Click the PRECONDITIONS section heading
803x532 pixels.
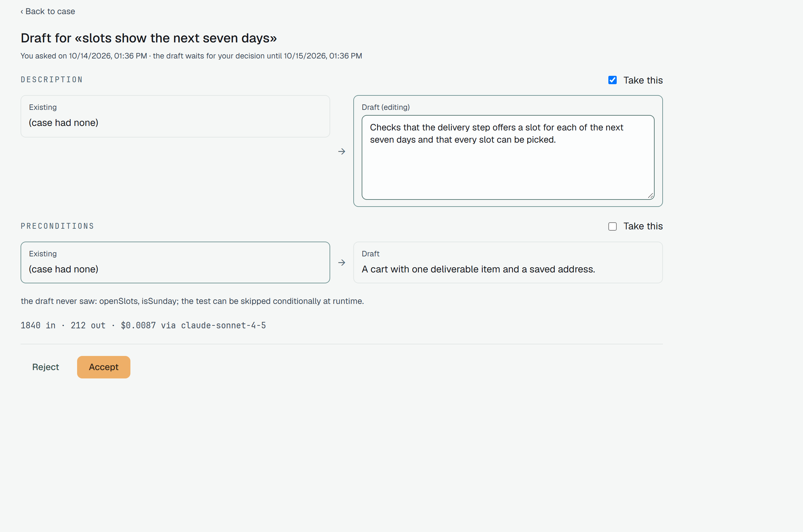click(57, 226)
